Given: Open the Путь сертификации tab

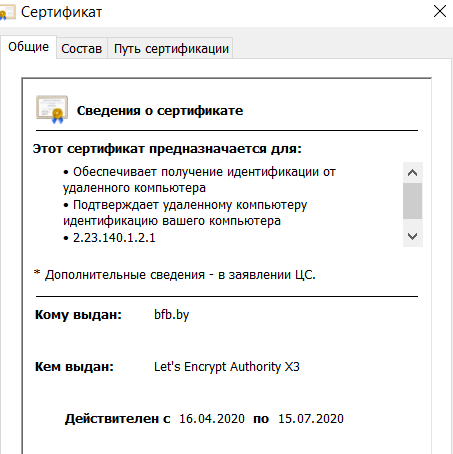Looking at the screenshot, I should (x=171, y=49).
